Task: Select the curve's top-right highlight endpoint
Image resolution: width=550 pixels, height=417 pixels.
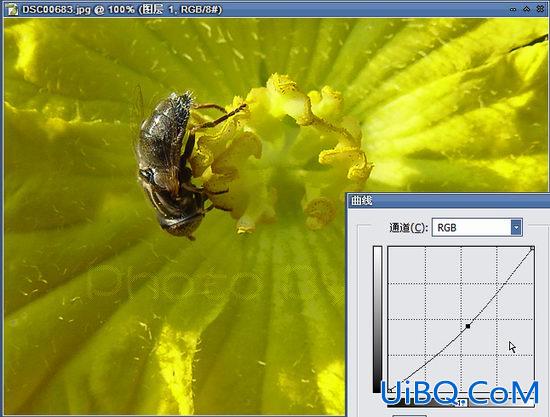Action: [x=532, y=248]
